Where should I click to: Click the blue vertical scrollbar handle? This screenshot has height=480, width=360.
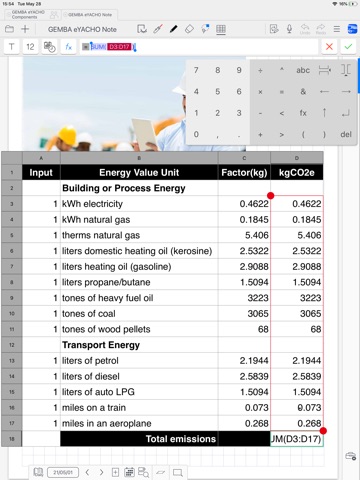(x=358, y=76)
